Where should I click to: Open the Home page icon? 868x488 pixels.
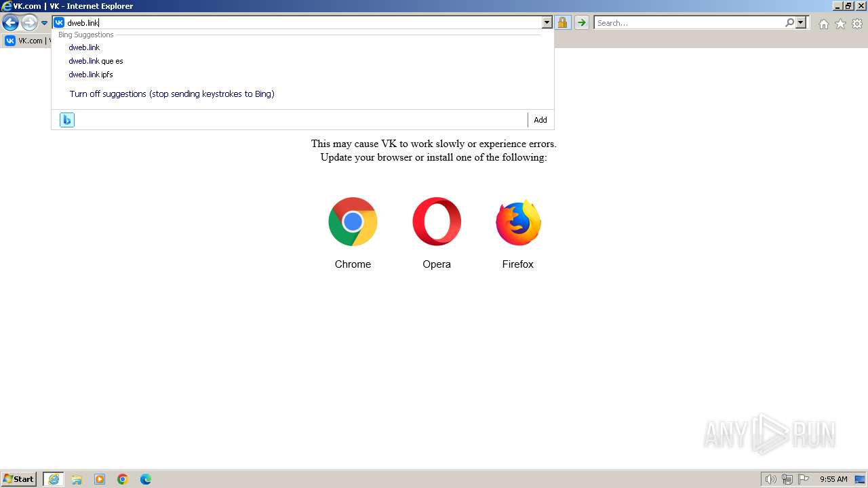(x=823, y=24)
